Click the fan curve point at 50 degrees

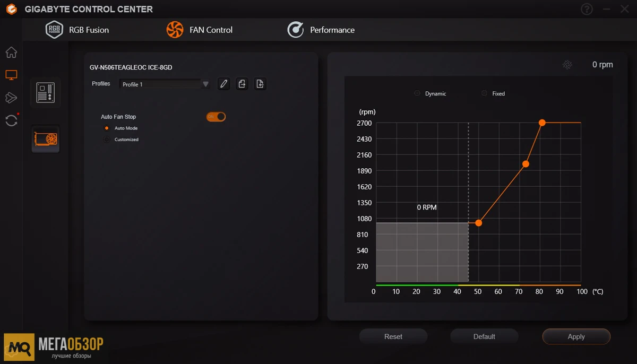[x=478, y=223]
